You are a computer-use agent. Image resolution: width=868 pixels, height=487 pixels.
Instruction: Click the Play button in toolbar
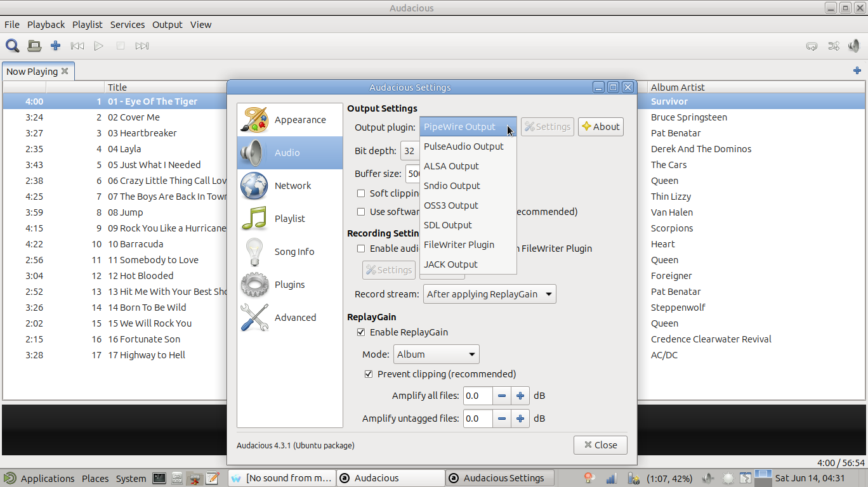(x=99, y=46)
